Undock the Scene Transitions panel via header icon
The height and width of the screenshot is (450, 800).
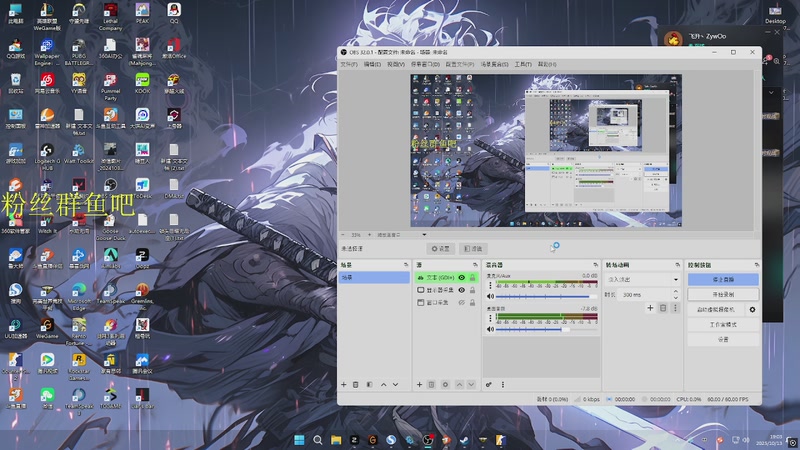pyautogui.click(x=678, y=265)
